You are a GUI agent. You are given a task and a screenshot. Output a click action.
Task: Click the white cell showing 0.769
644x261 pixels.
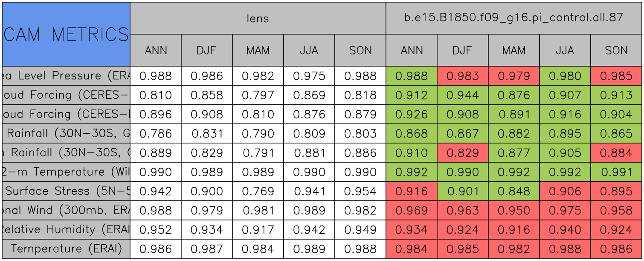tap(258, 191)
